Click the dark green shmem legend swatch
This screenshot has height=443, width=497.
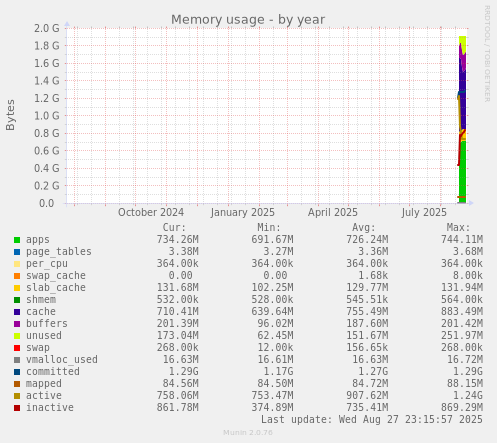click(17, 300)
